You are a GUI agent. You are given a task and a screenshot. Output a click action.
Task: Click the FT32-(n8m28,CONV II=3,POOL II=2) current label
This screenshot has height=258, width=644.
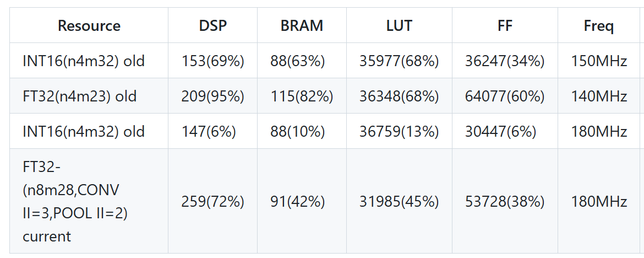(x=75, y=201)
